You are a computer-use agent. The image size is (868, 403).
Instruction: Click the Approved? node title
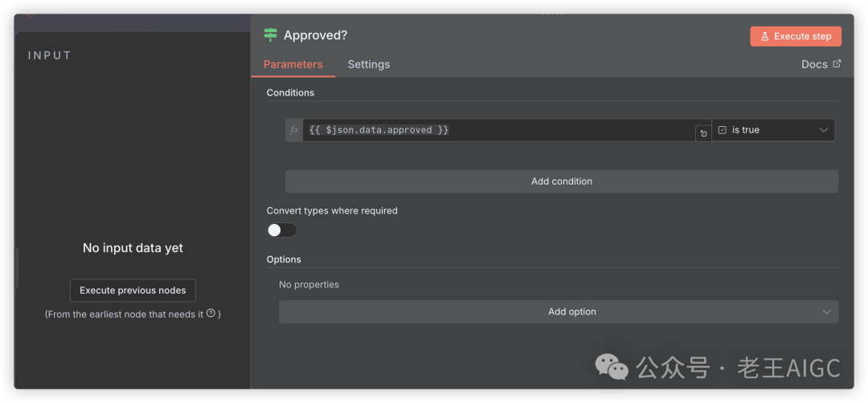pyautogui.click(x=316, y=35)
